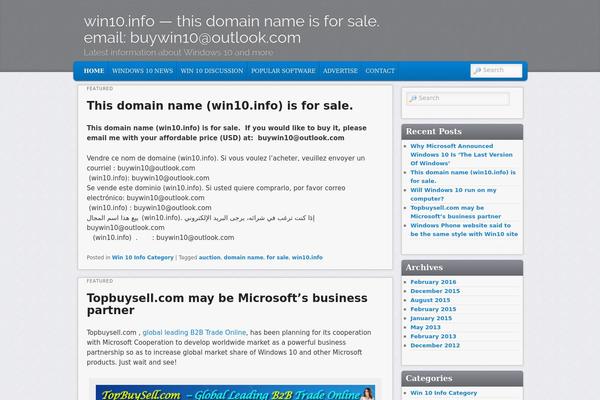This screenshot has height=400, width=600.
Task: Open the site title header link
Action: coord(232,29)
